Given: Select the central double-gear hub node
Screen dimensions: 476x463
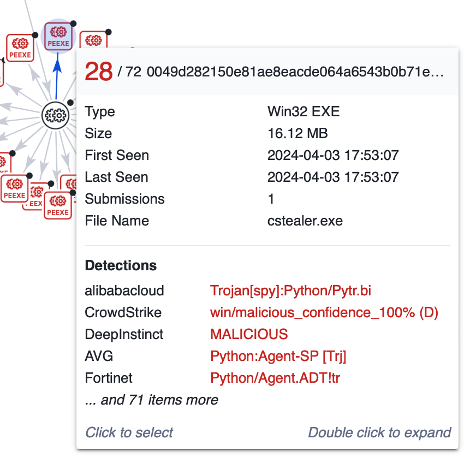Looking at the screenshot, I should 57,115.
